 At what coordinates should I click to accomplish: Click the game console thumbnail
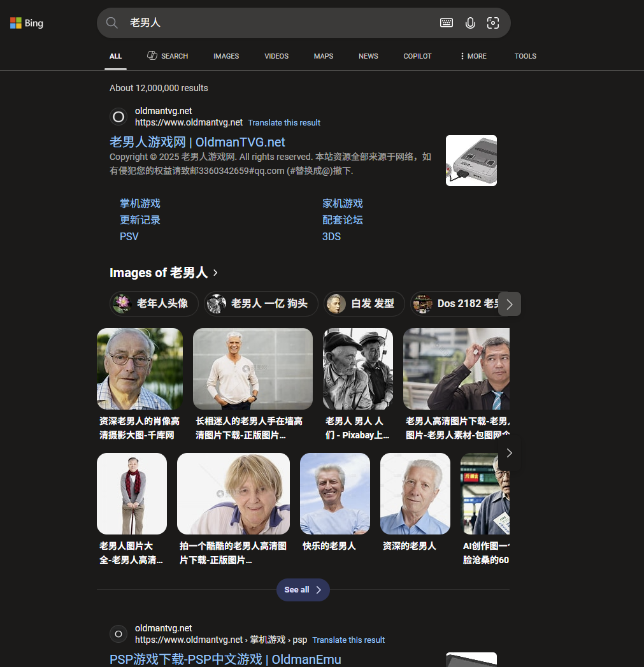[471, 161]
